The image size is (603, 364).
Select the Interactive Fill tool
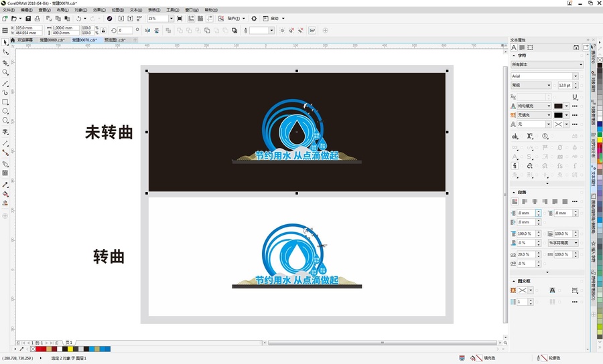tap(5, 194)
